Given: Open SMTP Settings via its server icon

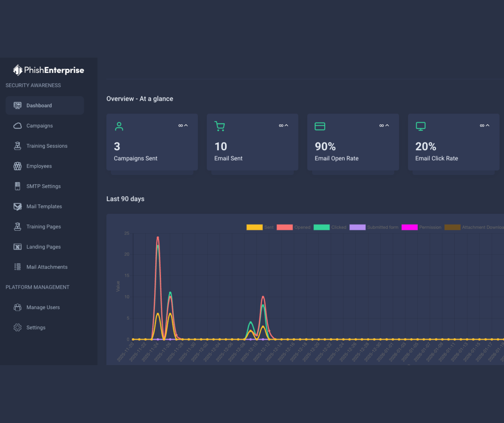Looking at the screenshot, I should 17,186.
